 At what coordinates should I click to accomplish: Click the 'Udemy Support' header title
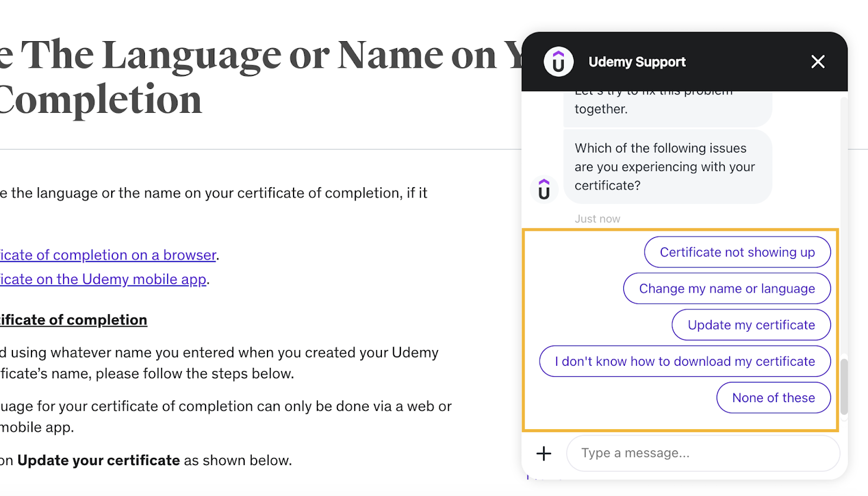637,62
